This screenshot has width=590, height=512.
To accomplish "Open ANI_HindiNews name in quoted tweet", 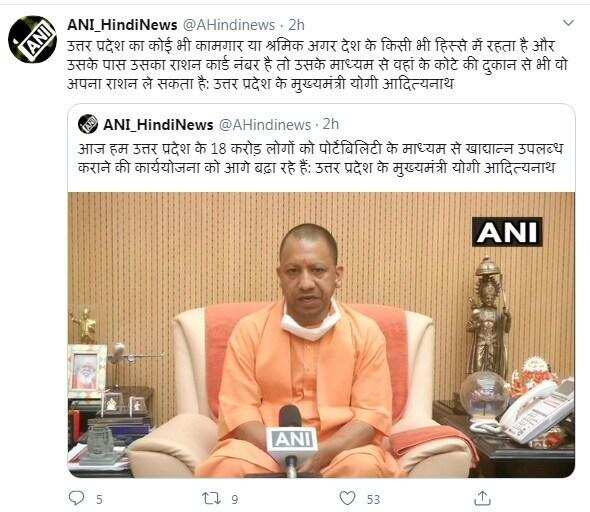I will pos(158,125).
